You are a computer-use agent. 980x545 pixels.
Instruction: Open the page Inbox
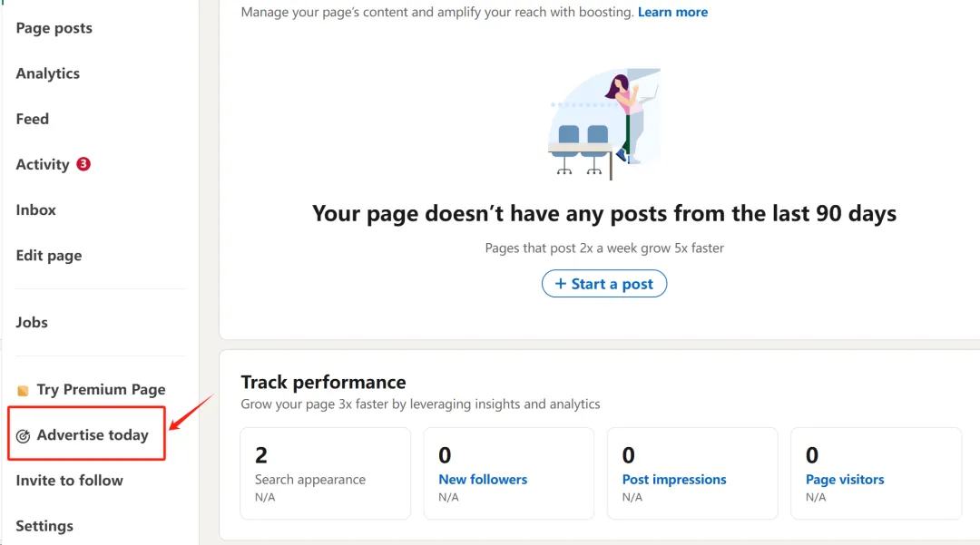pyautogui.click(x=36, y=209)
